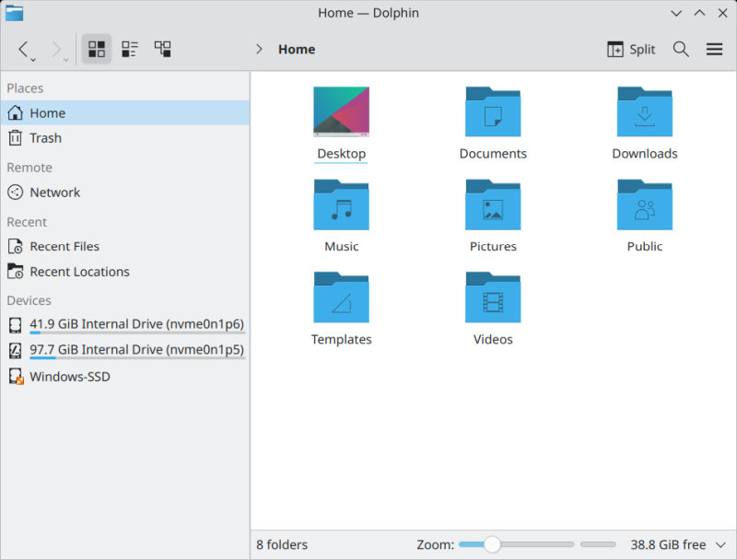Open the 97.7 GiB Internal Drive

coord(136,349)
